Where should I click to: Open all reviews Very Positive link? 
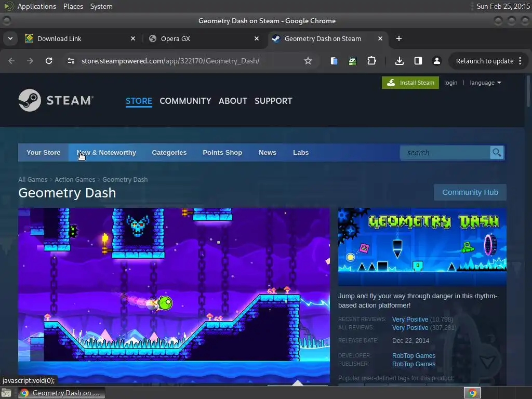coord(410,328)
